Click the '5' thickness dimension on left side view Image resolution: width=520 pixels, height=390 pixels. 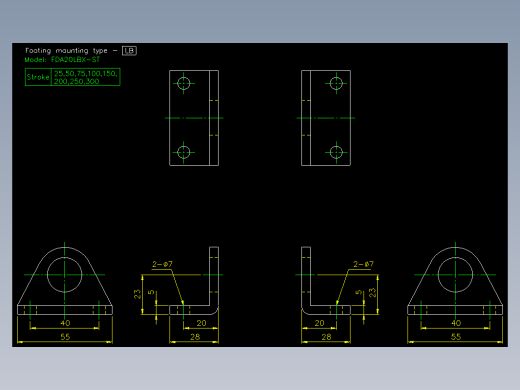click(151, 292)
